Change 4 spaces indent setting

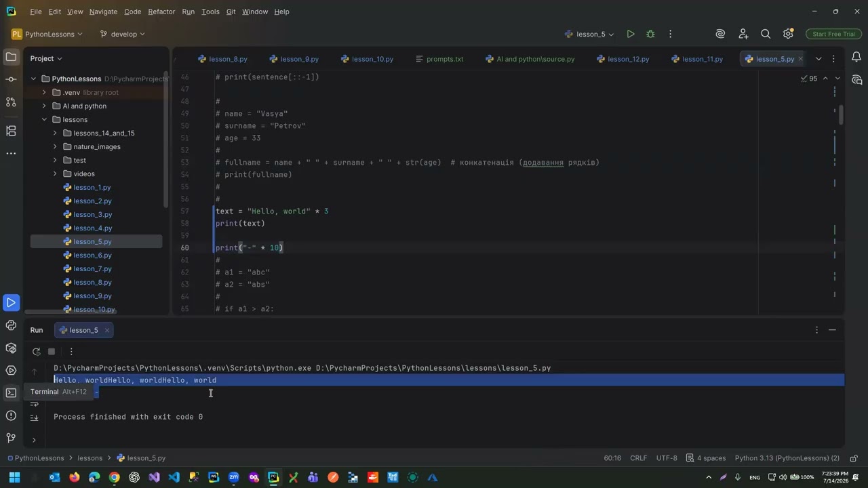(706, 458)
